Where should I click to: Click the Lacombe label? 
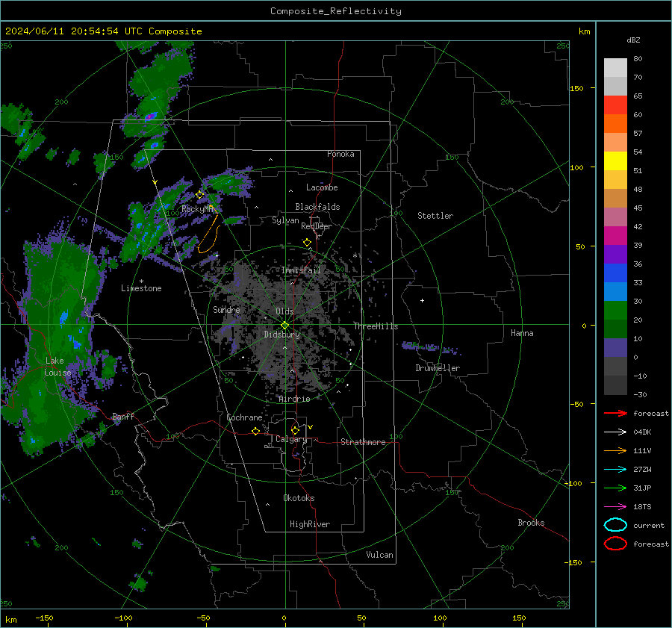(322, 187)
